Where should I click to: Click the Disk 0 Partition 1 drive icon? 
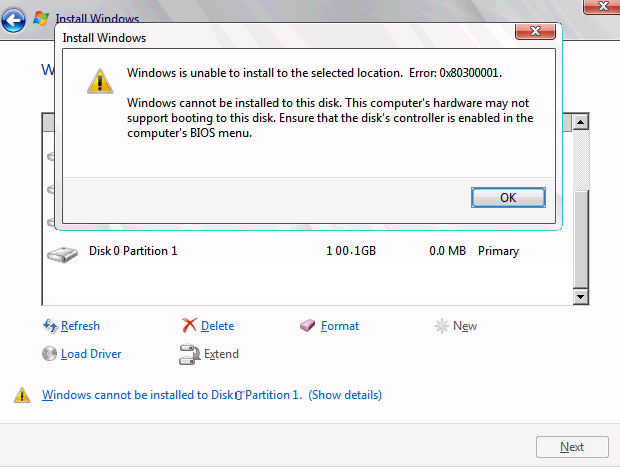click(x=62, y=252)
